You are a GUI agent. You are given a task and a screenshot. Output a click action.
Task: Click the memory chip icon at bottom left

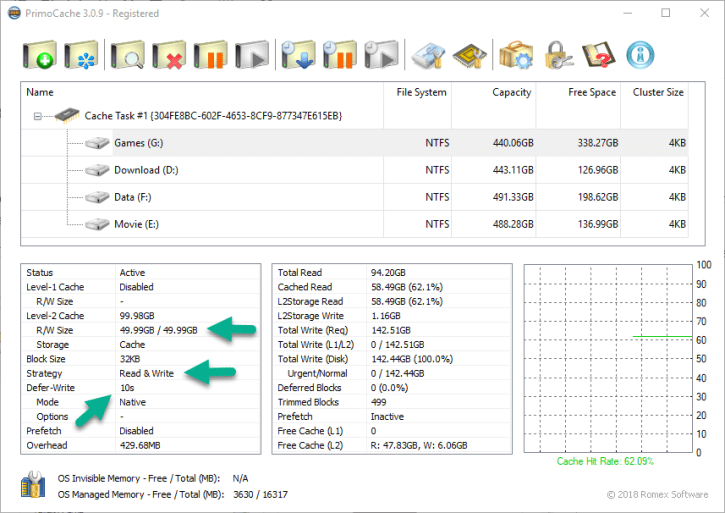pyautogui.click(x=32, y=486)
